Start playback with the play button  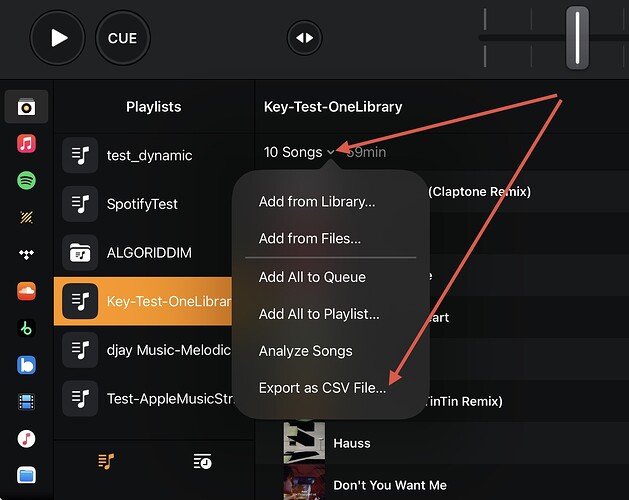58,38
